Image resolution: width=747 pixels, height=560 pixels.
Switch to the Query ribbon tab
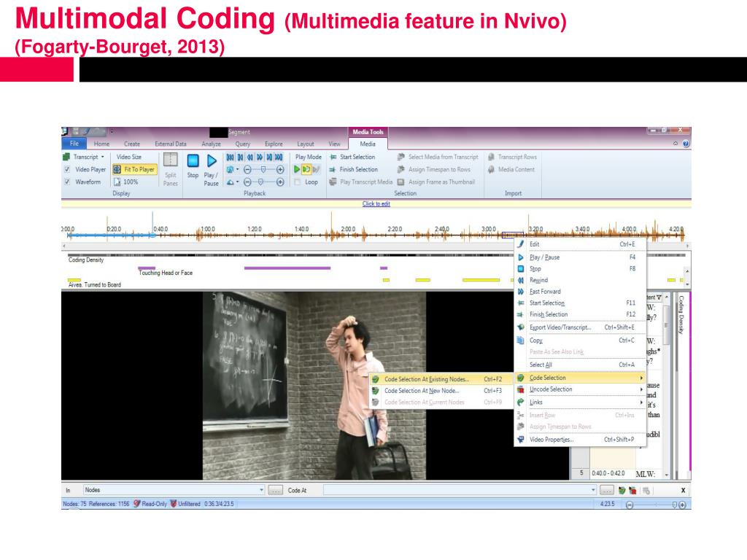click(x=242, y=144)
